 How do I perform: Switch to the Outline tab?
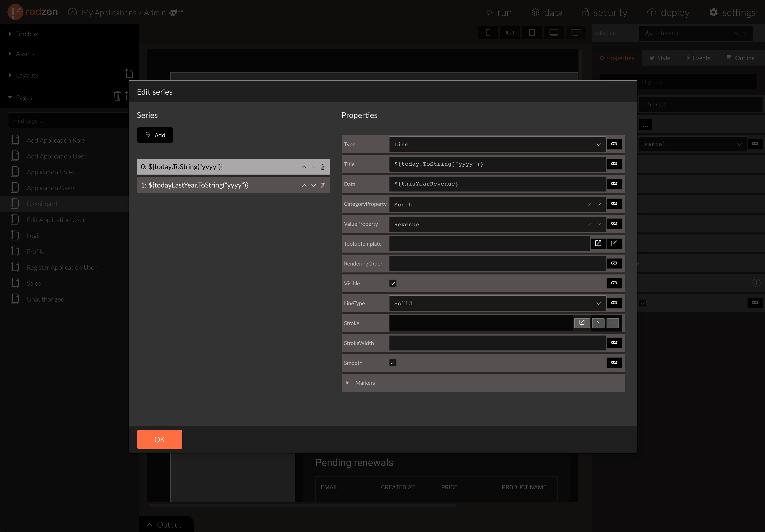[740, 58]
